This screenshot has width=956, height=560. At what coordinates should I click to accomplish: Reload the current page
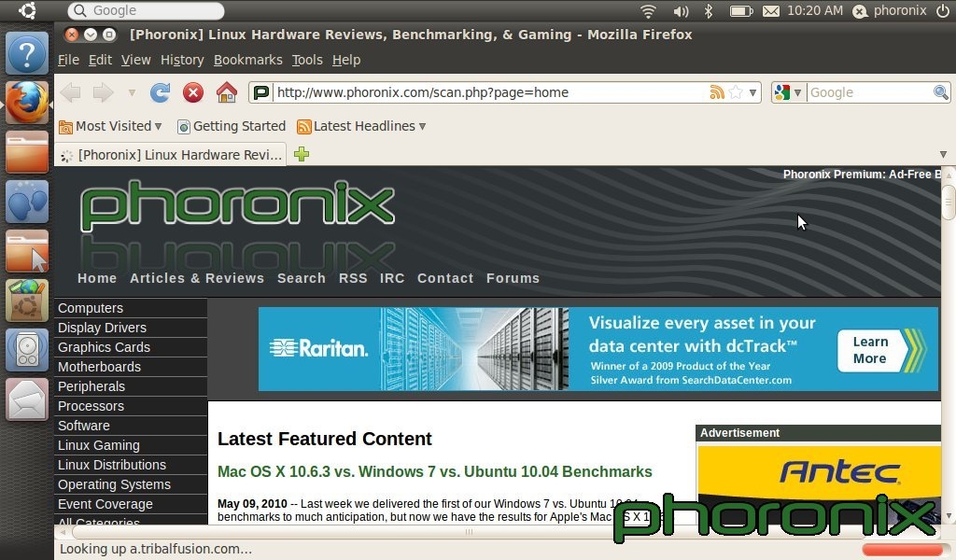click(x=161, y=92)
